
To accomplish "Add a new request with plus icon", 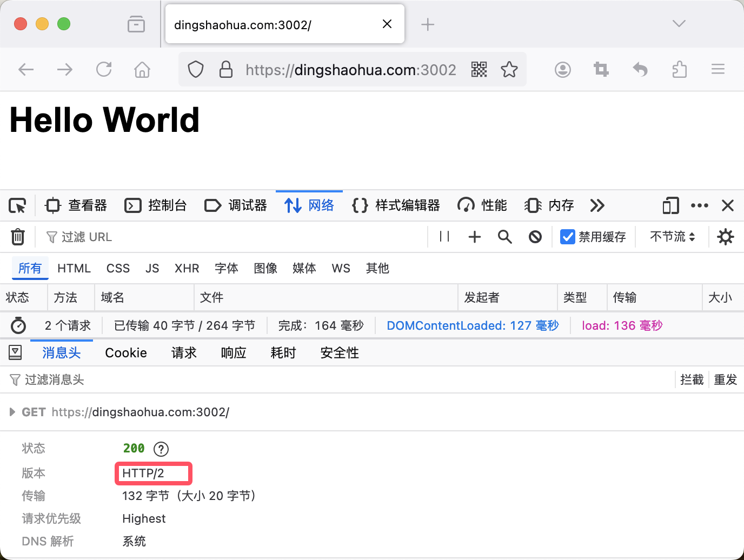I will 475,237.
